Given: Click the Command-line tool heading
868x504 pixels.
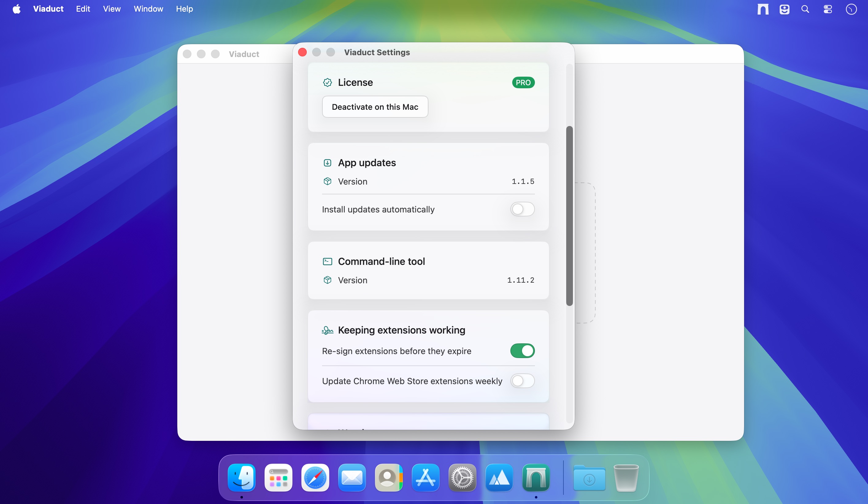Looking at the screenshot, I should pos(381,262).
